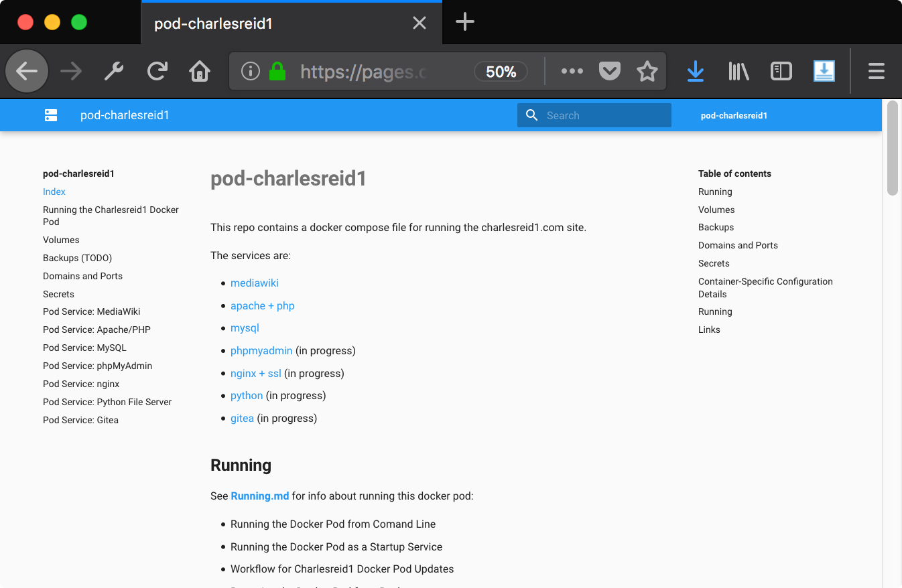This screenshot has height=588, width=902.
Task: Click 'Workflow for Charlesreid1 Docker Pod Updates' text
Action: click(x=342, y=569)
